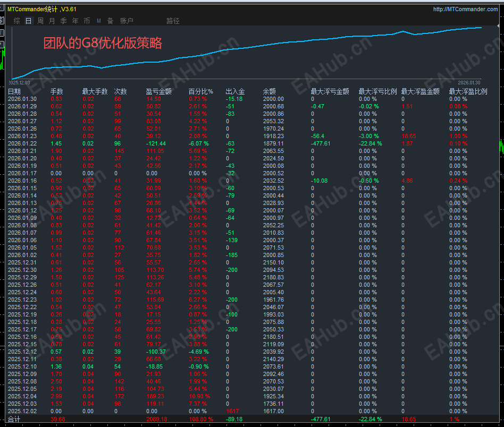The image size is (504, 427).
Task: Click the 2.99 lots value
Action: click(x=56, y=397)
